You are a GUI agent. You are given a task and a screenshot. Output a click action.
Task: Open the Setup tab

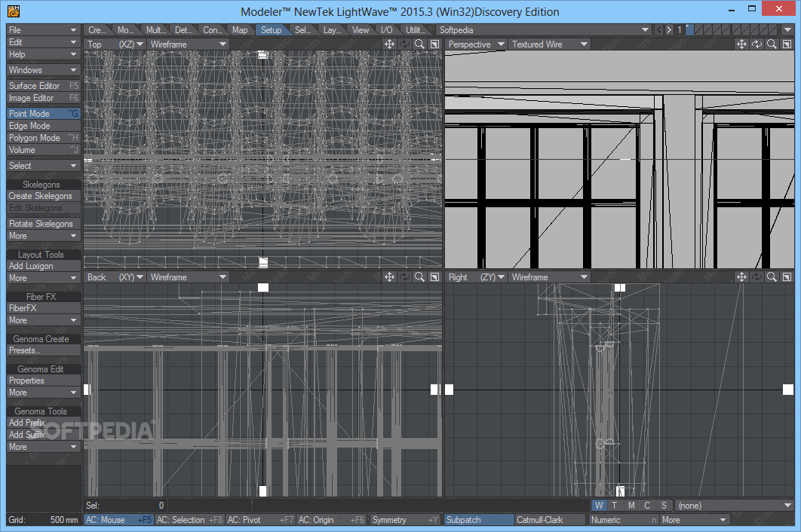tap(272, 30)
